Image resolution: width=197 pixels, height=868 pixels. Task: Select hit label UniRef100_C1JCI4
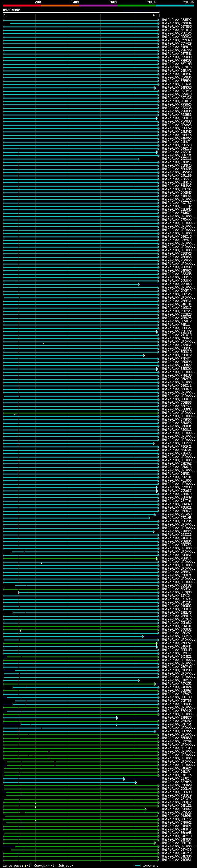tap(177, 778)
